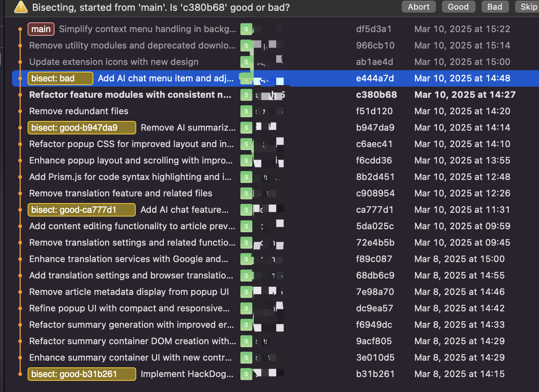Click commit hash c908954
This screenshot has width=539, height=392.
[375, 193]
